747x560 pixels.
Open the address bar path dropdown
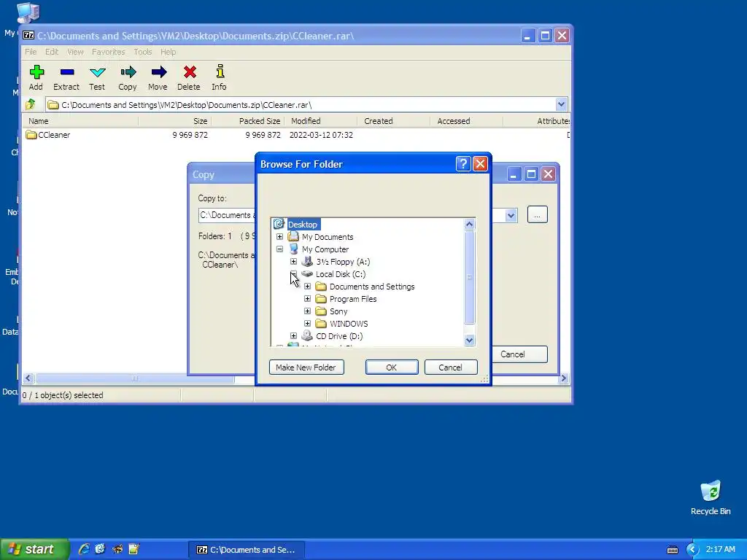[561, 104]
